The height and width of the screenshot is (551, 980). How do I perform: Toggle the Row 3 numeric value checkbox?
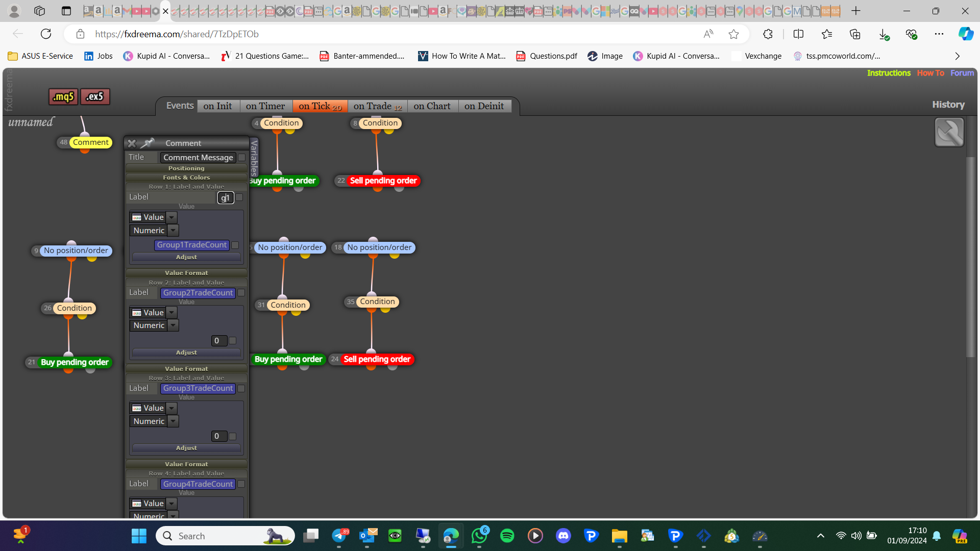pyautogui.click(x=233, y=436)
